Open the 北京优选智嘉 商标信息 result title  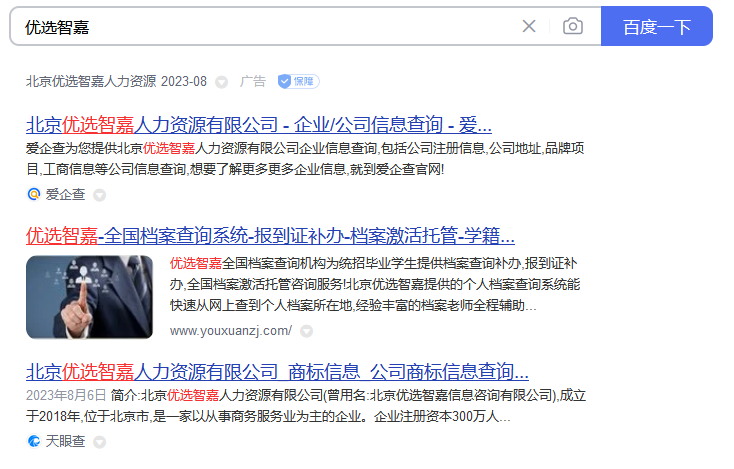point(277,372)
